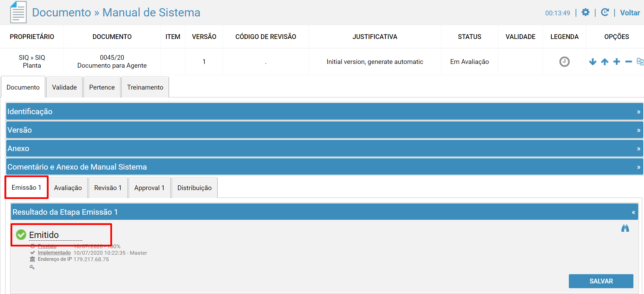The width and height of the screenshot is (644, 294).
Task: Click the key icon below IP address
Action: point(32,267)
